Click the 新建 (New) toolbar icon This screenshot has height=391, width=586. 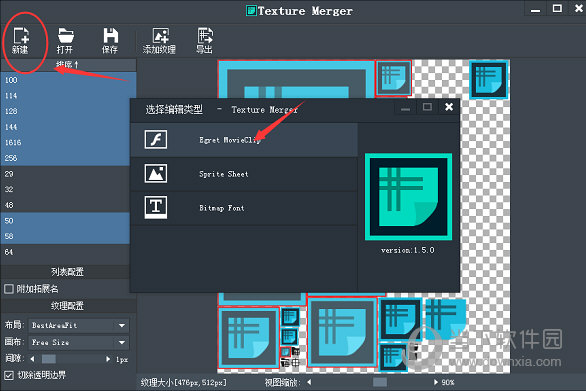tap(21, 40)
